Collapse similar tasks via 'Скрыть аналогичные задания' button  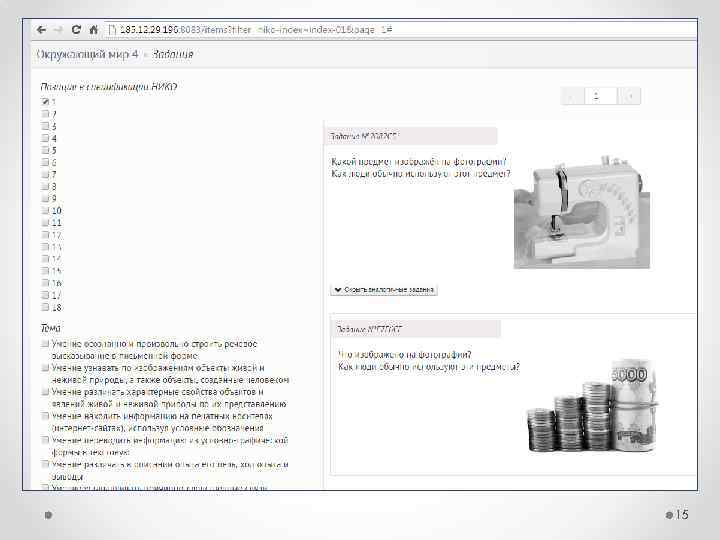coord(384,290)
